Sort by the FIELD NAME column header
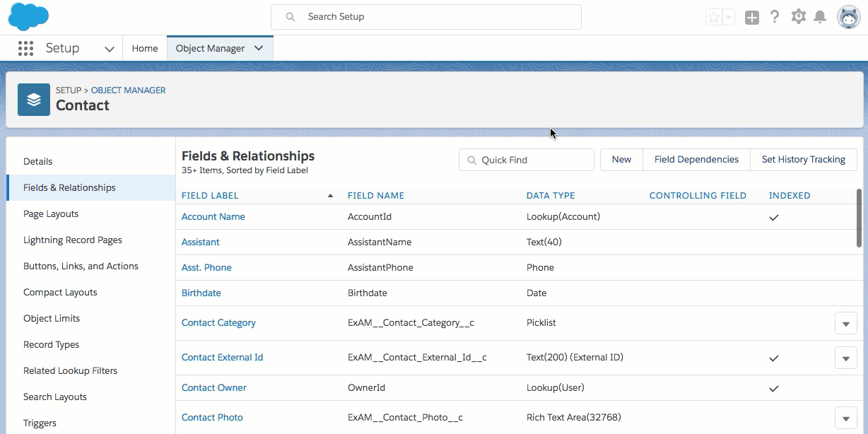The width and height of the screenshot is (868, 434). click(x=376, y=196)
